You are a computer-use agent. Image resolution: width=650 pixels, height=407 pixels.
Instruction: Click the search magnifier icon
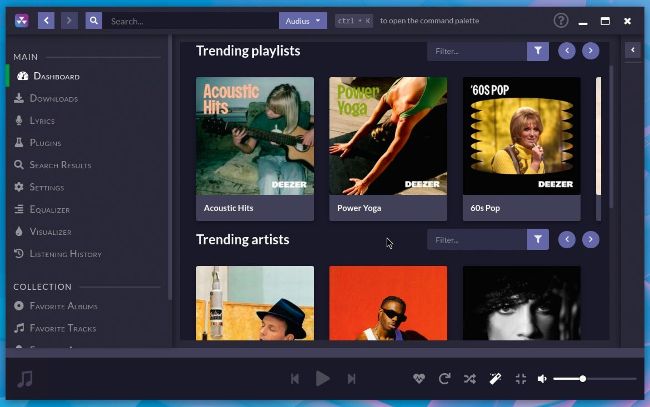(x=94, y=20)
